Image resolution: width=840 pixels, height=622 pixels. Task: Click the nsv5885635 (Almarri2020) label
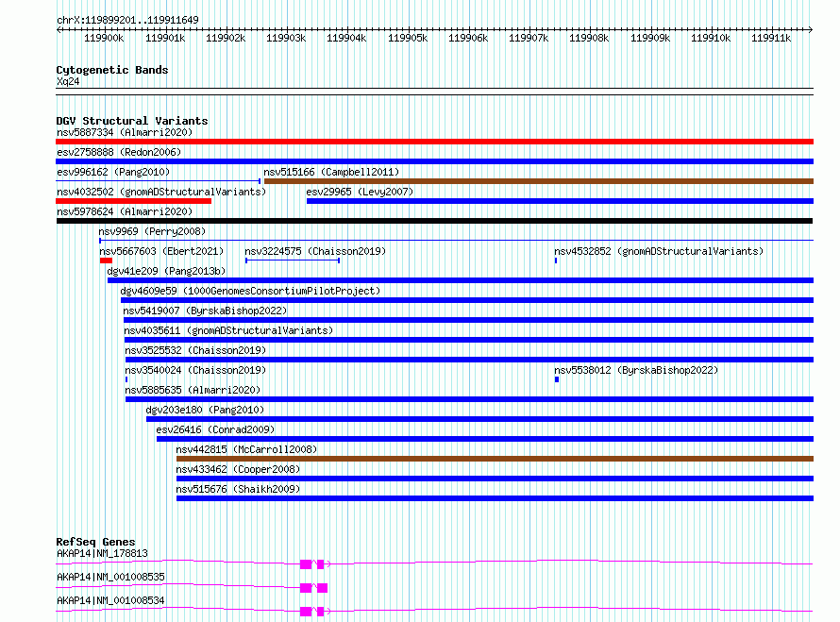[x=193, y=390]
